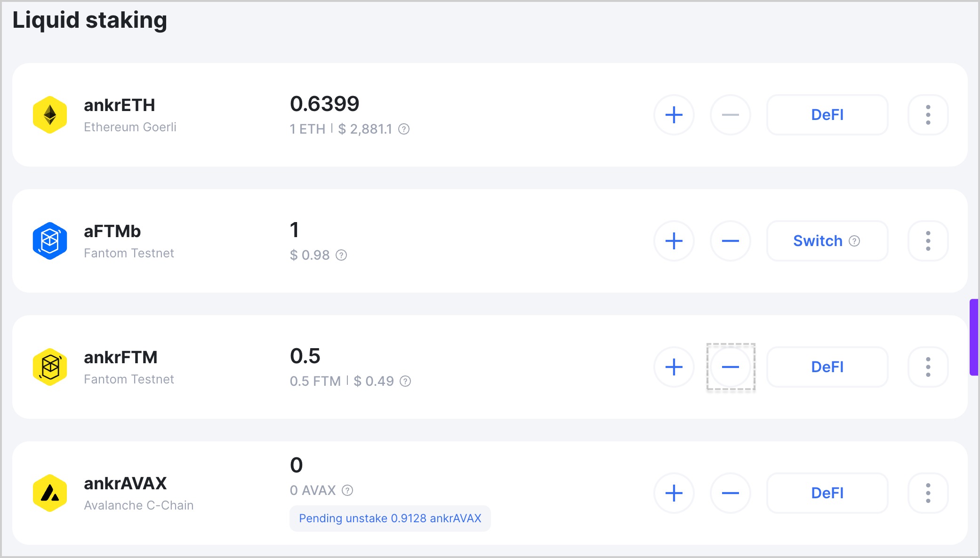The image size is (980, 558).
Task: Click the ankrAVAX token name
Action: point(126,484)
